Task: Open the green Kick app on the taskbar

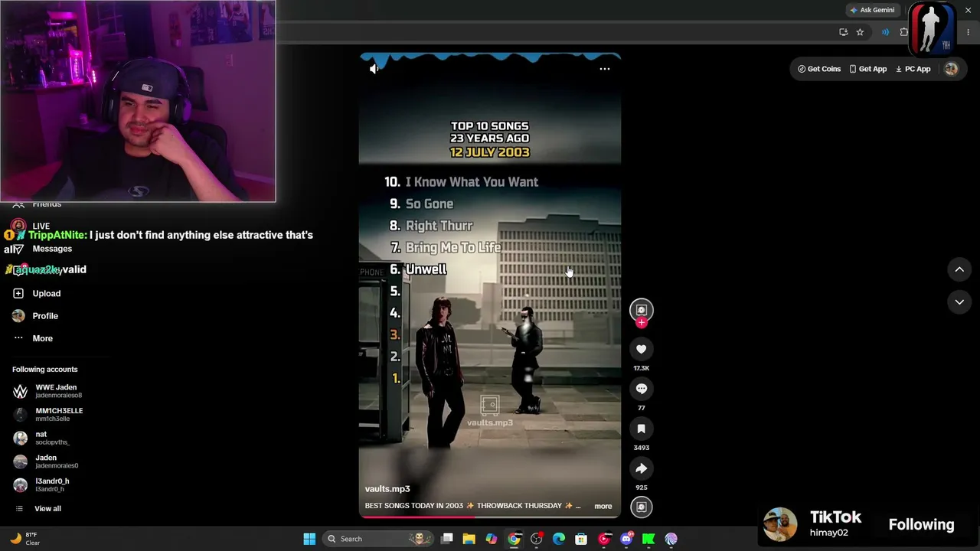Action: tap(648, 539)
